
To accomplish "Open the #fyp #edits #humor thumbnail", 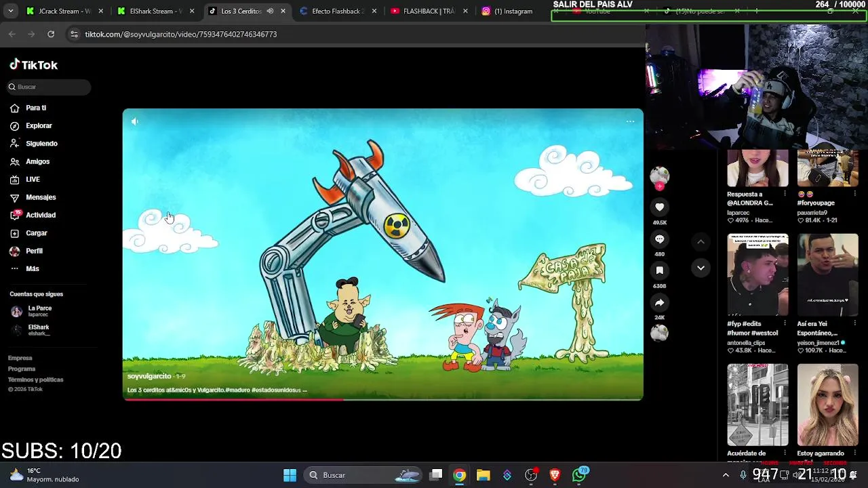I will click(757, 274).
